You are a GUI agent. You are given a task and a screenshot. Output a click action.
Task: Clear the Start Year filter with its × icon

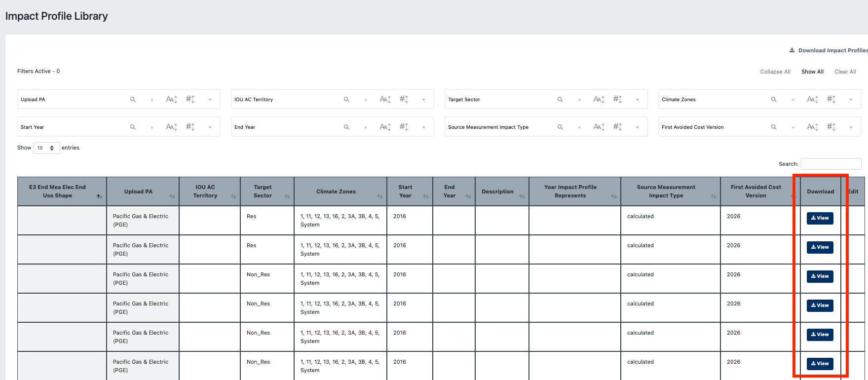pos(152,127)
